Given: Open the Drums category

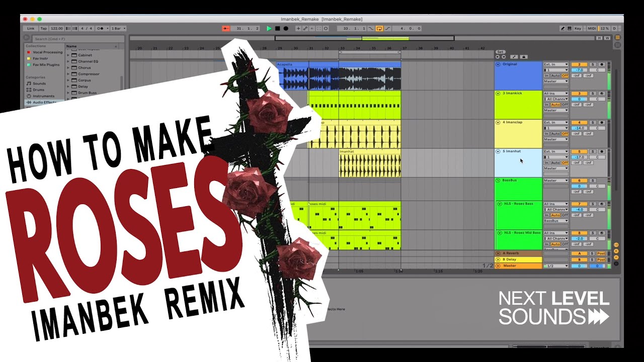Looking at the screenshot, I should coord(39,89).
